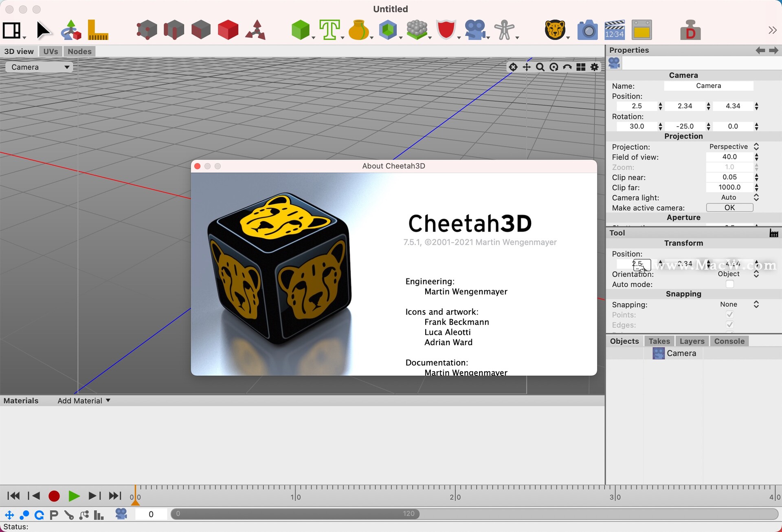The width and height of the screenshot is (782, 532).
Task: Open the Add Material dropdown
Action: coord(84,401)
